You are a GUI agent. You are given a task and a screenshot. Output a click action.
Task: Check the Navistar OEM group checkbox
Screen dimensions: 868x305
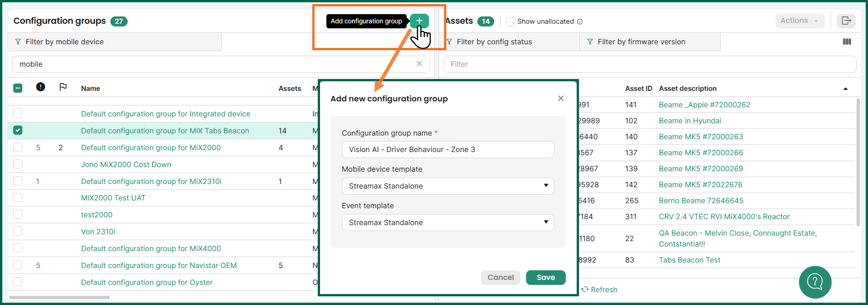(18, 265)
